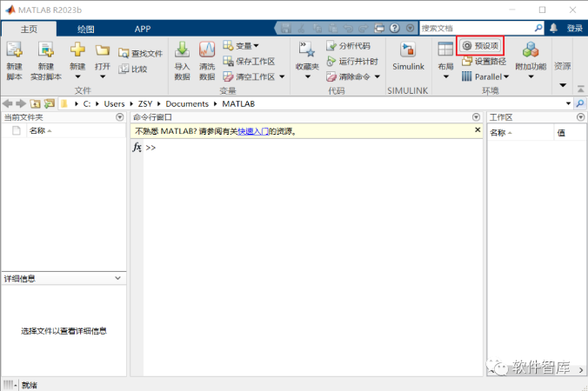Click 比较 (Compare) tool

coord(133,69)
